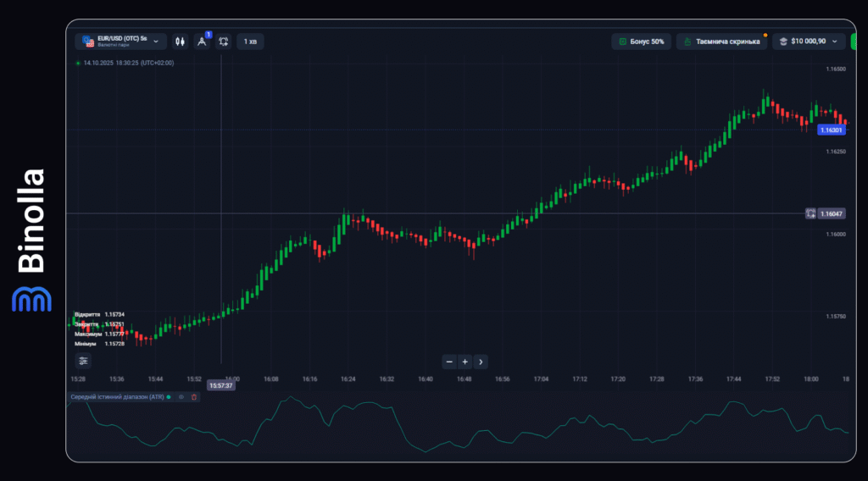Delete the ATR indicator with trash icon
868x481 pixels.
point(193,396)
